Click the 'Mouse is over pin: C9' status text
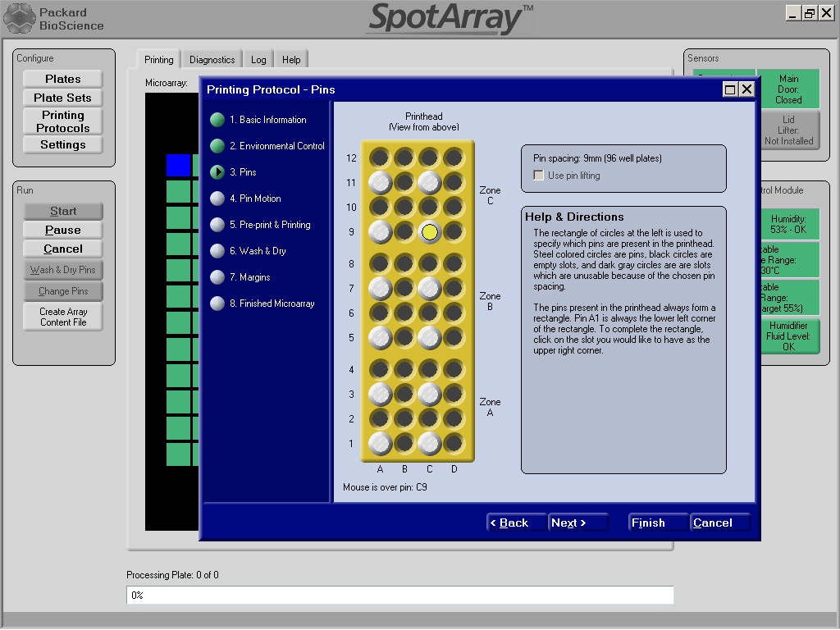Image resolution: width=840 pixels, height=630 pixels. click(386, 487)
